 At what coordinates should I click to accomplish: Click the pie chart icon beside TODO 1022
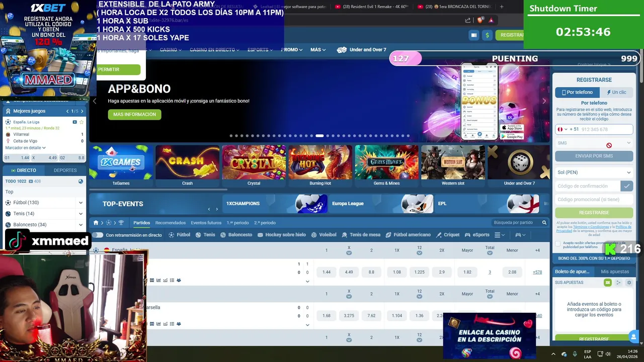point(80,181)
